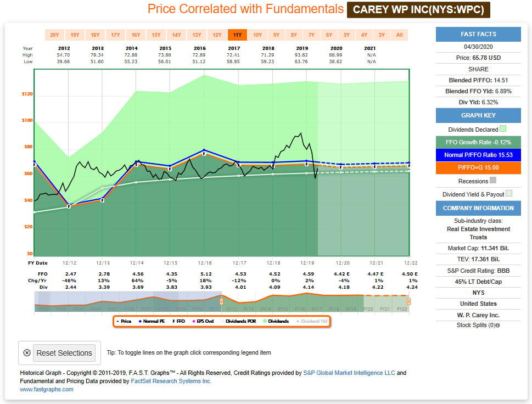The image size is (532, 404).
Task: Open the FactSet Research Systems Inc. link
Action: pyautogui.click(x=172, y=380)
